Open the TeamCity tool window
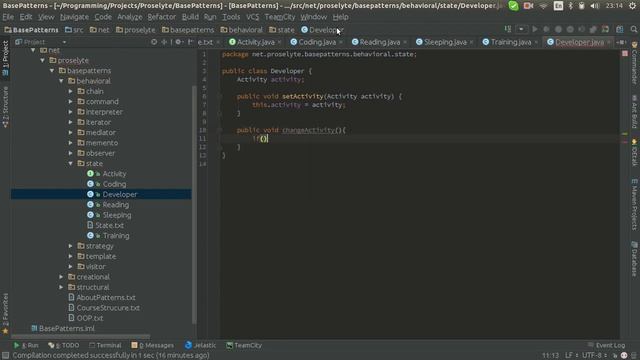 [244, 345]
